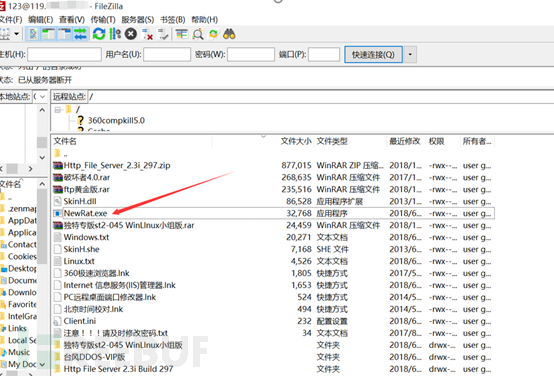Sort by 权限 column header

click(x=436, y=141)
